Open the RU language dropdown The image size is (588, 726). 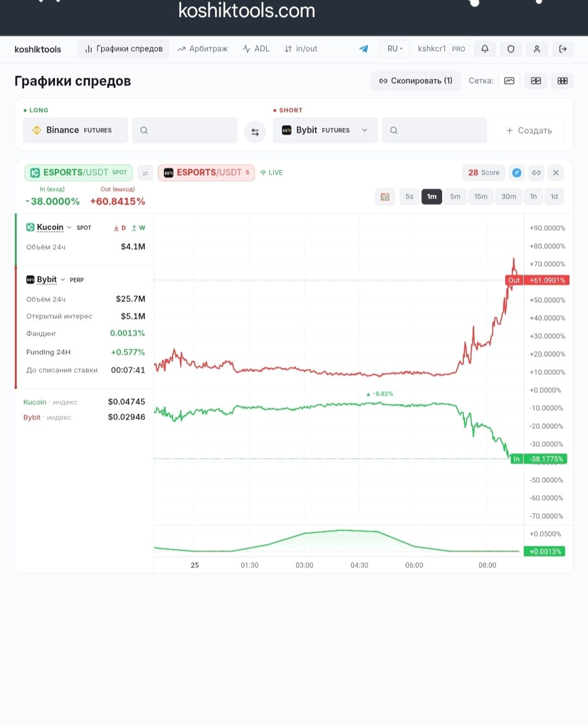(395, 49)
